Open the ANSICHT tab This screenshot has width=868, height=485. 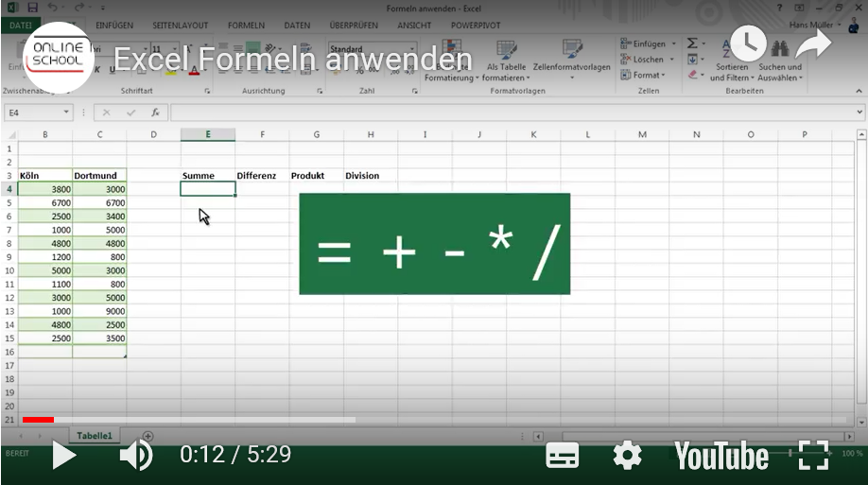[413, 26]
